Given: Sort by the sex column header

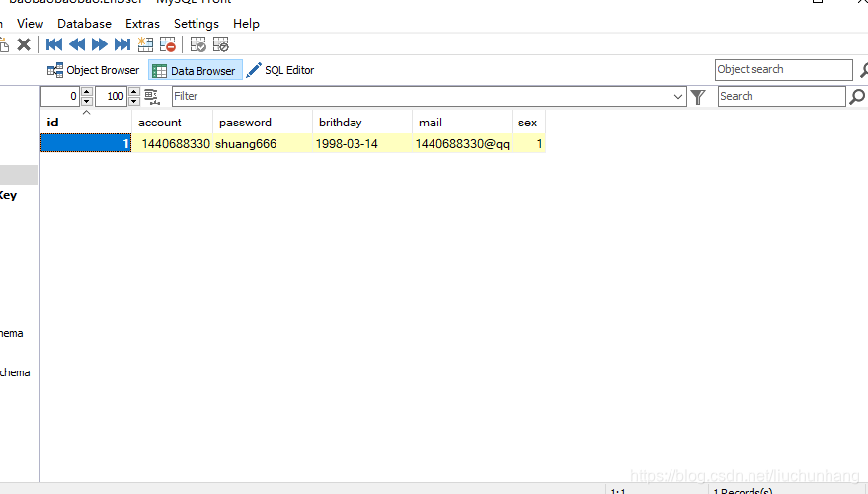Looking at the screenshot, I should 528,123.
